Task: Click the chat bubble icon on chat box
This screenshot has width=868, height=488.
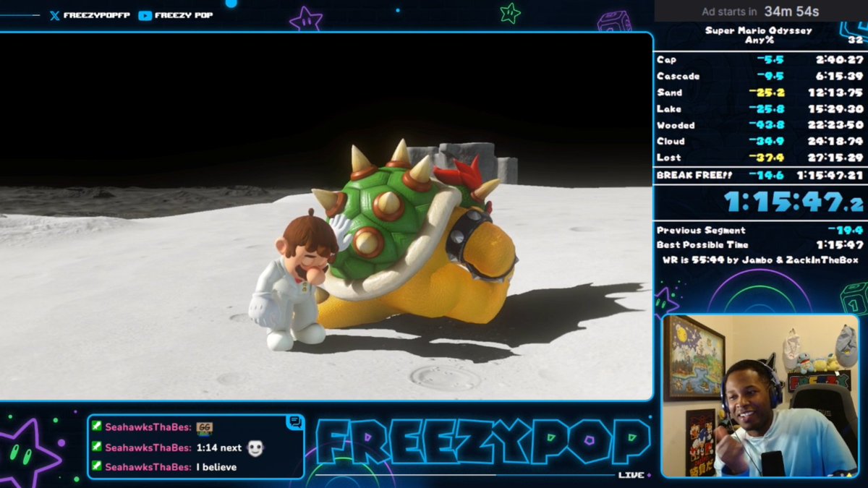Action: point(294,422)
